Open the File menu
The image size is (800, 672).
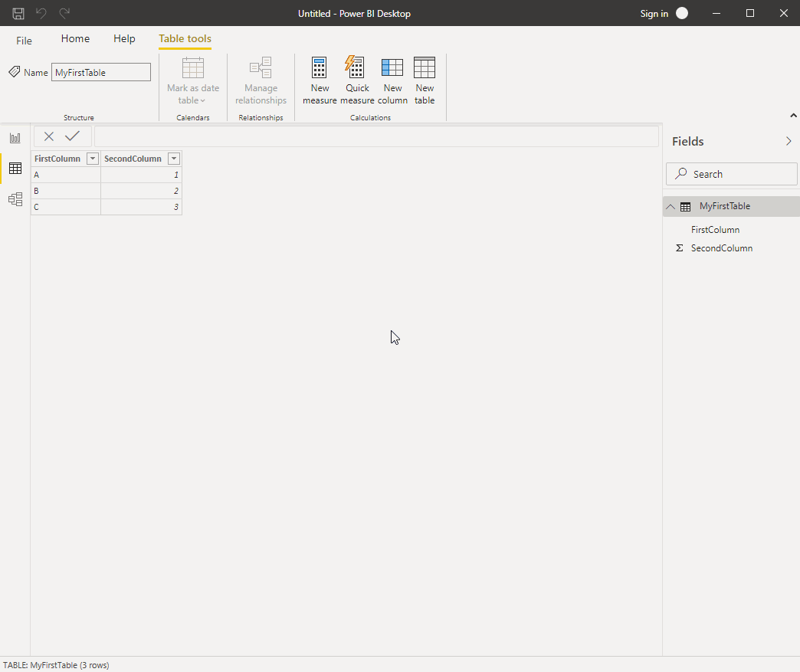[x=24, y=41]
